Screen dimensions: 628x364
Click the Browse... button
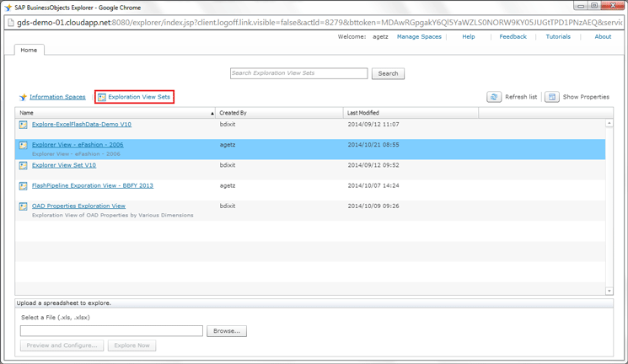tap(227, 331)
